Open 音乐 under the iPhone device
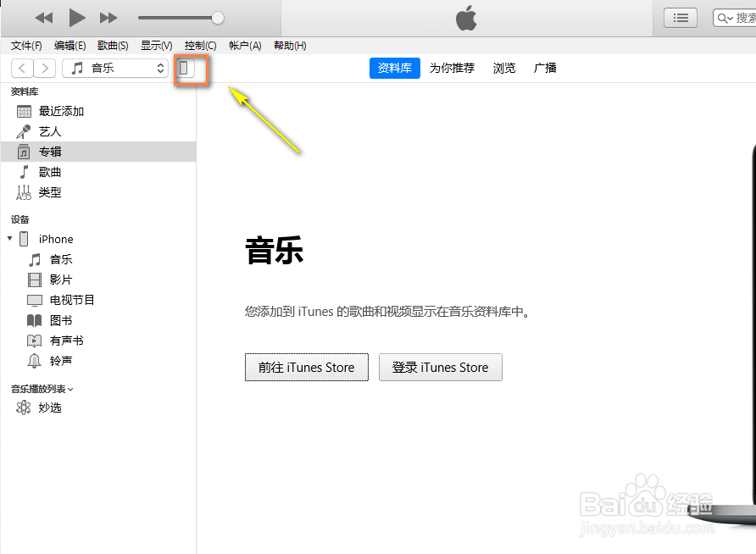This screenshot has height=554, width=756. (x=98, y=260)
